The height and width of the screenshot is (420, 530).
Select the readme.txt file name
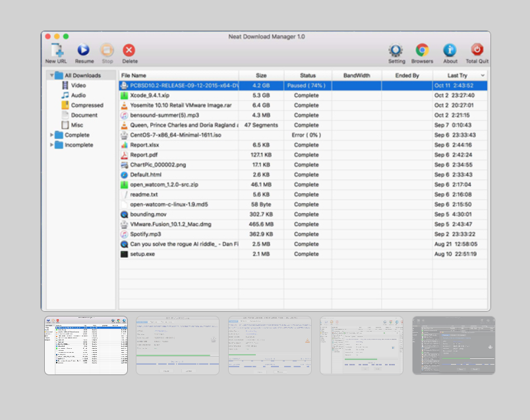(144, 195)
